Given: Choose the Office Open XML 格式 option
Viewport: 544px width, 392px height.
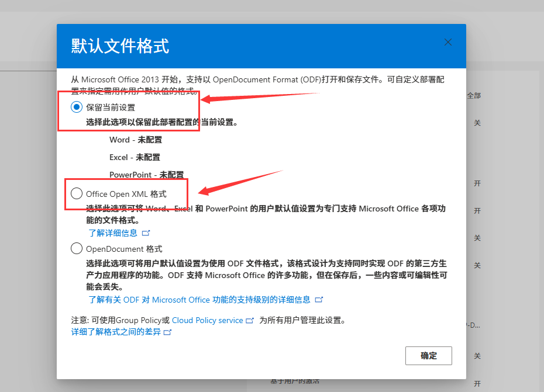Looking at the screenshot, I should [x=77, y=193].
